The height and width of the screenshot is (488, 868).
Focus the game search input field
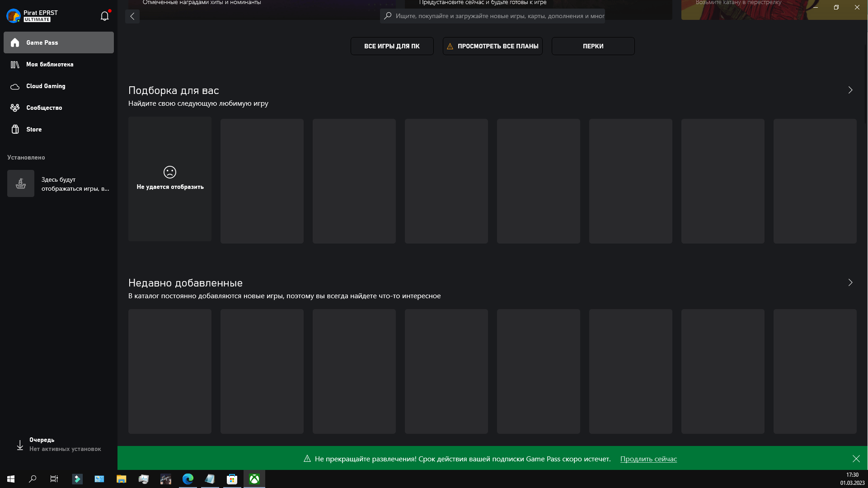[493, 16]
